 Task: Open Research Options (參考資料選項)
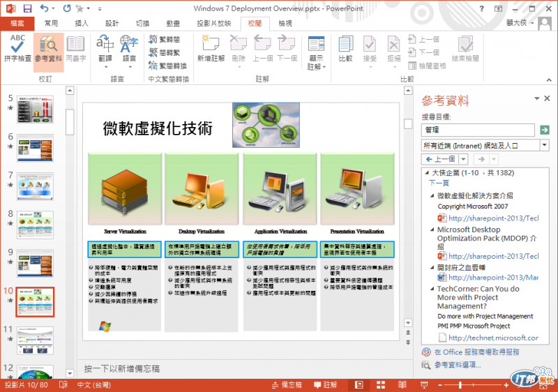pos(458,365)
